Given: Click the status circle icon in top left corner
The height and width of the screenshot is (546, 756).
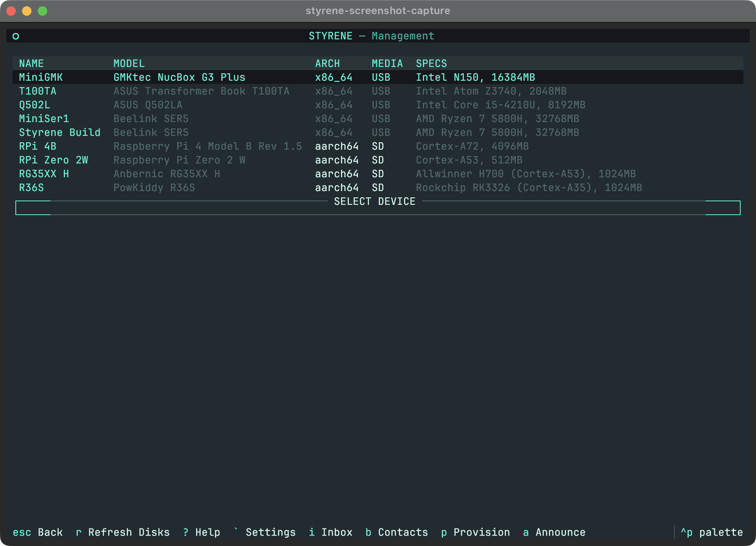Looking at the screenshot, I should (x=16, y=36).
